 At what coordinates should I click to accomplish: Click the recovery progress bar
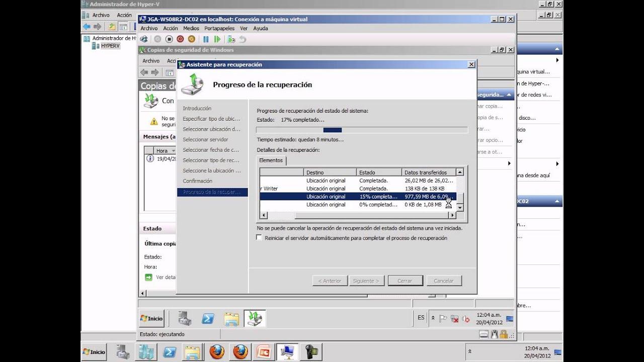coord(362,130)
